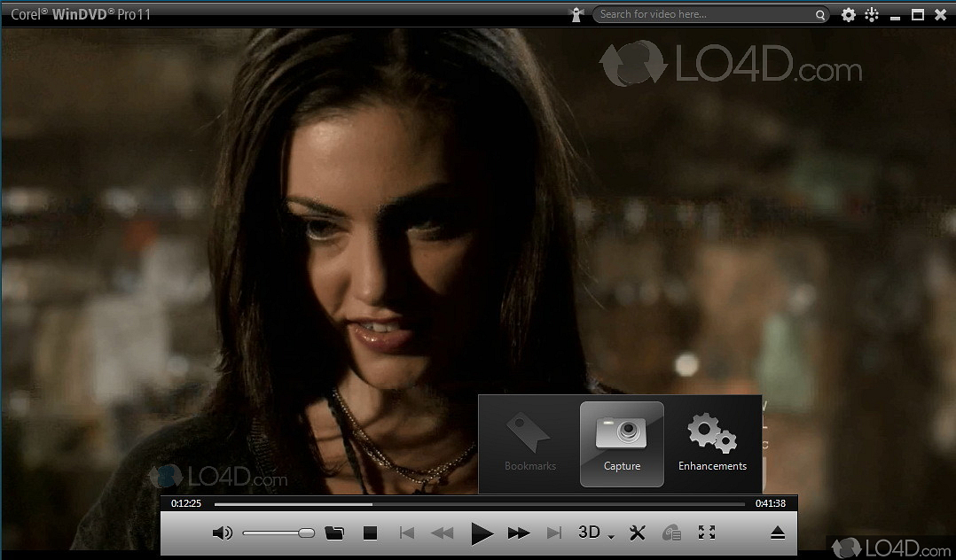Click the tools wrench icon in playback bar
This screenshot has height=560, width=956.
tap(637, 532)
